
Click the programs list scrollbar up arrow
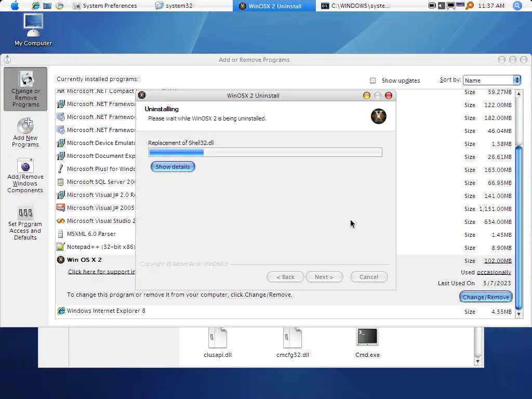coord(519,94)
